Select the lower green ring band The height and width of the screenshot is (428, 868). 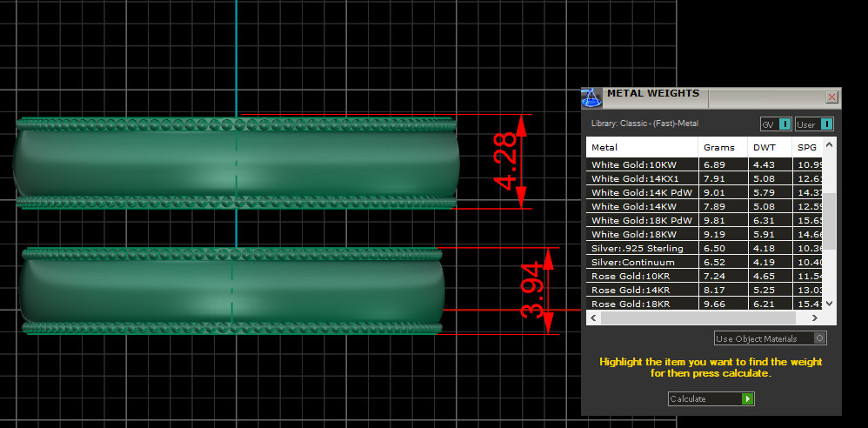231,290
